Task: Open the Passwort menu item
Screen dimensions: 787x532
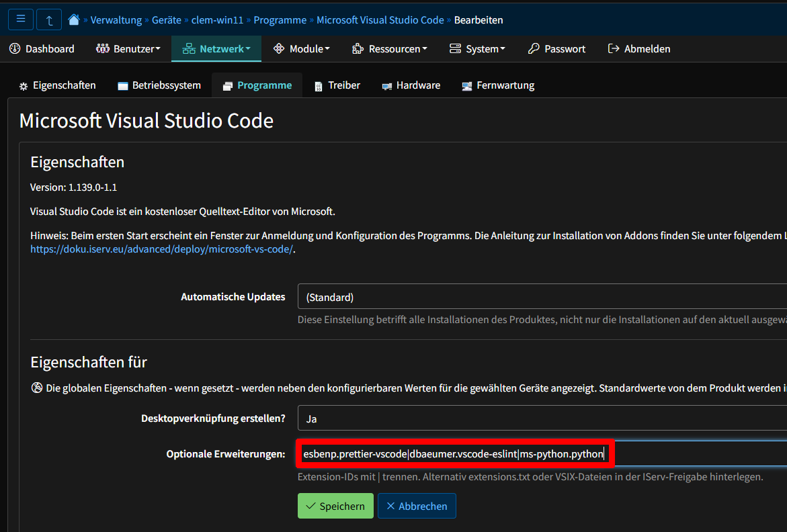Action: point(556,48)
